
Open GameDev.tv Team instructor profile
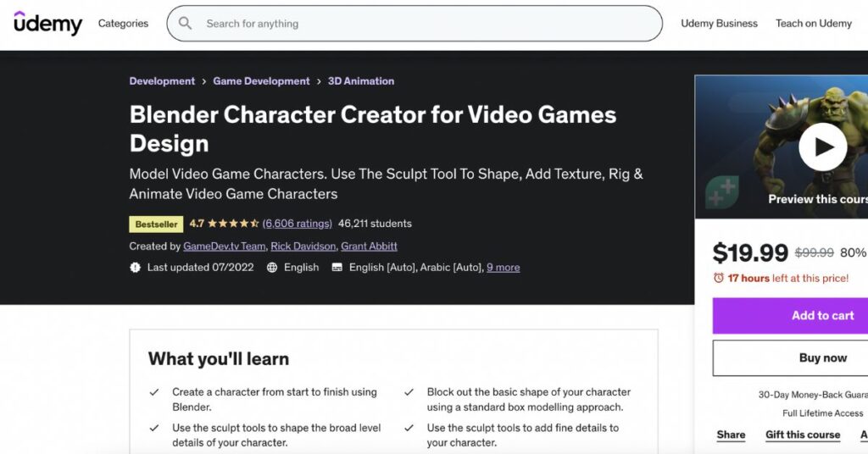coord(224,246)
